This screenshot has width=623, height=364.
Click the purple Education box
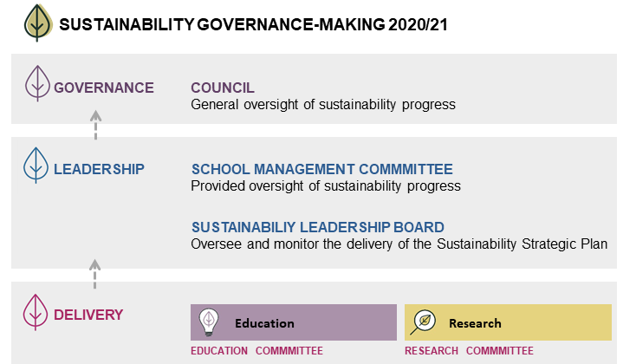293,322
